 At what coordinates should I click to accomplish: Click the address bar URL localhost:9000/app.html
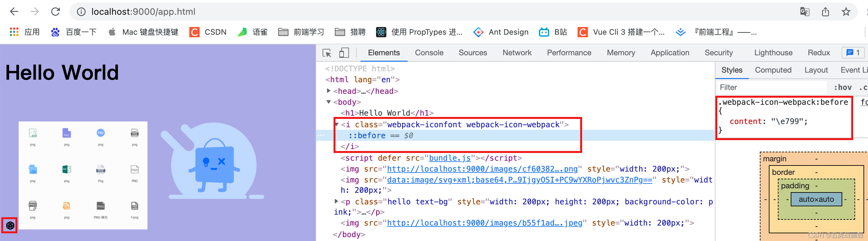click(x=143, y=12)
